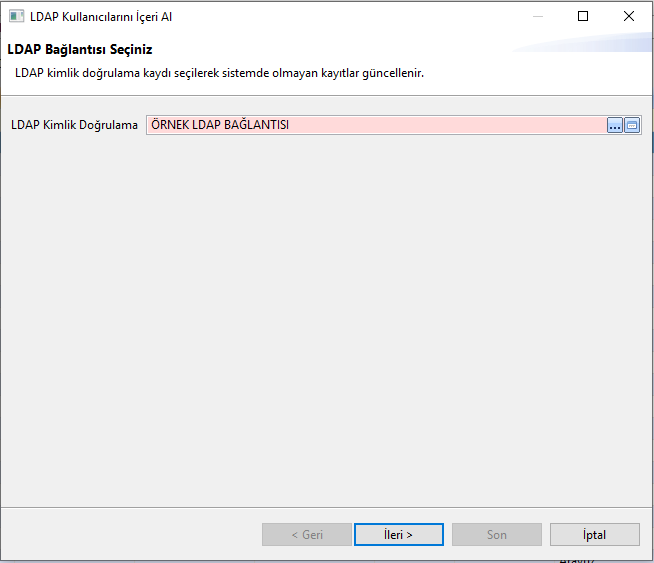Click the LDAP Bağlantısı Seçiniz heading
Viewport: 654px width, 563px height.
point(79,49)
